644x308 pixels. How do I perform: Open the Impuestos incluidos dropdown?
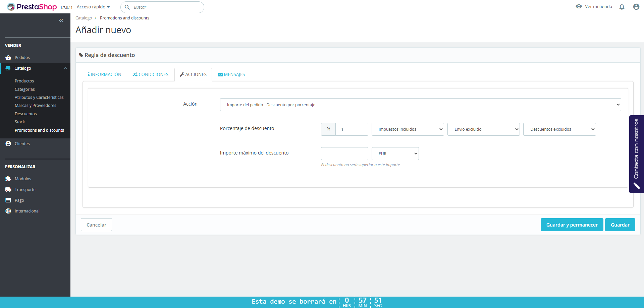coord(408,129)
